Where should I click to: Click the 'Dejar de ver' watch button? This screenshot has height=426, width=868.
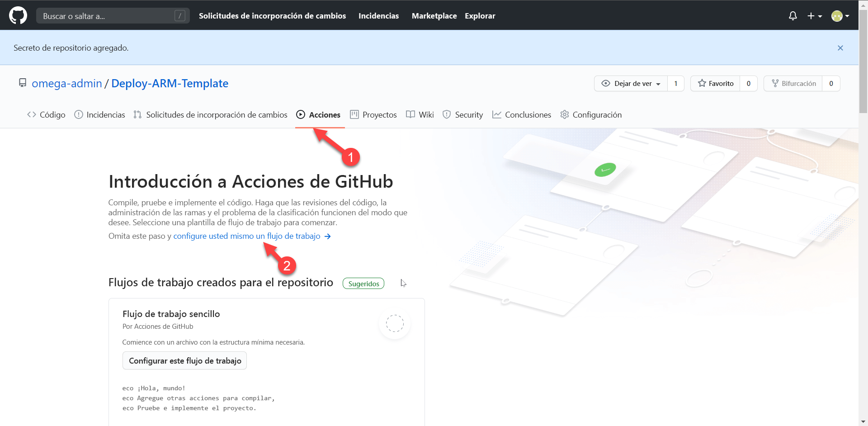[x=631, y=83]
